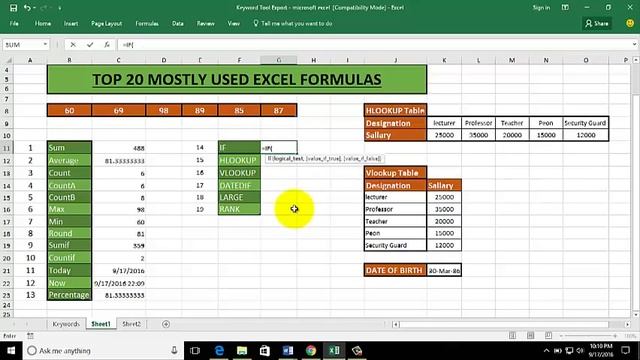Click the Ask me anything search box

click(102, 351)
